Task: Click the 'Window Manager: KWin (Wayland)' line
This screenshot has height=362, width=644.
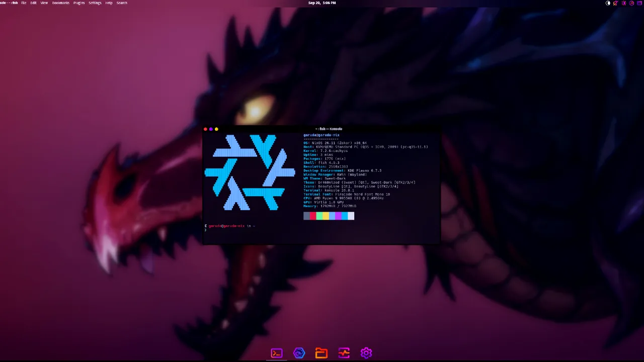Action: (x=335, y=174)
